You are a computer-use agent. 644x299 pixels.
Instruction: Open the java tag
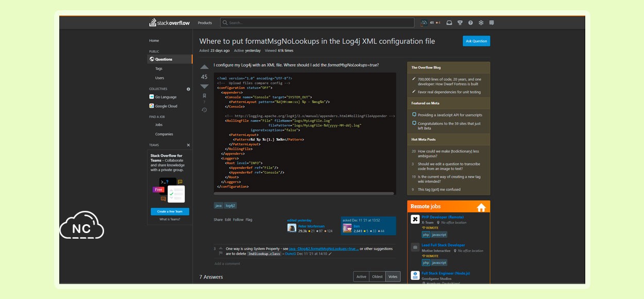218,205
